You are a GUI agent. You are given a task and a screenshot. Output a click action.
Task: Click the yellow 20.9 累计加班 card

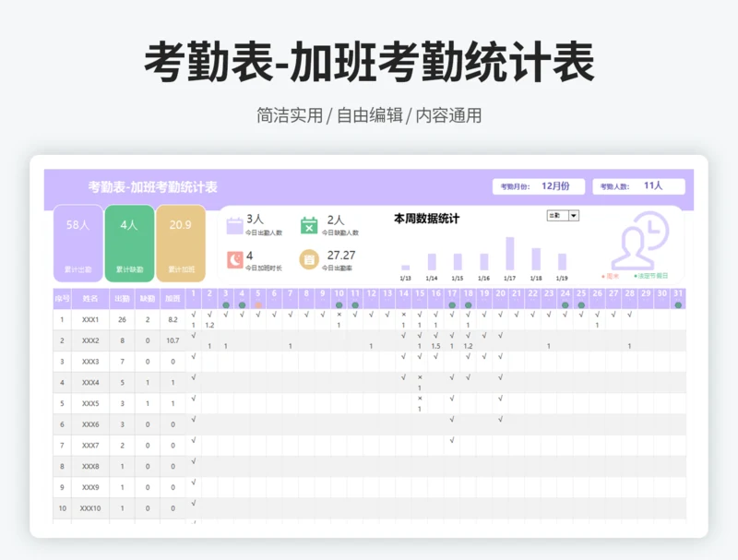[x=181, y=244]
